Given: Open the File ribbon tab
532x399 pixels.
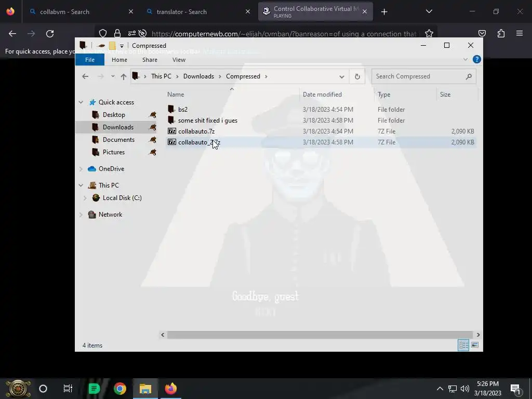Looking at the screenshot, I should [90, 60].
